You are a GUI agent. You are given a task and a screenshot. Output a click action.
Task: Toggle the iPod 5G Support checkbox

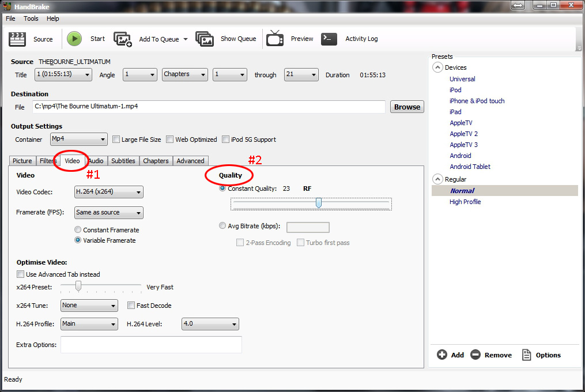(225, 140)
